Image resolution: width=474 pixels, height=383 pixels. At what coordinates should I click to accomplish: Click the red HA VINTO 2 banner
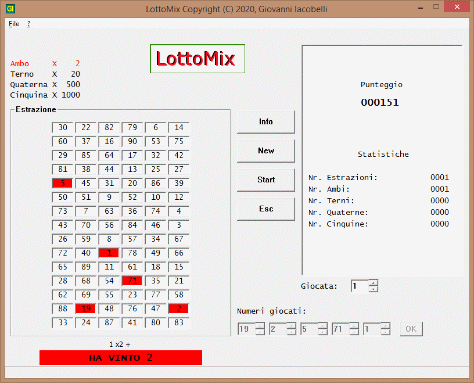coord(121,358)
